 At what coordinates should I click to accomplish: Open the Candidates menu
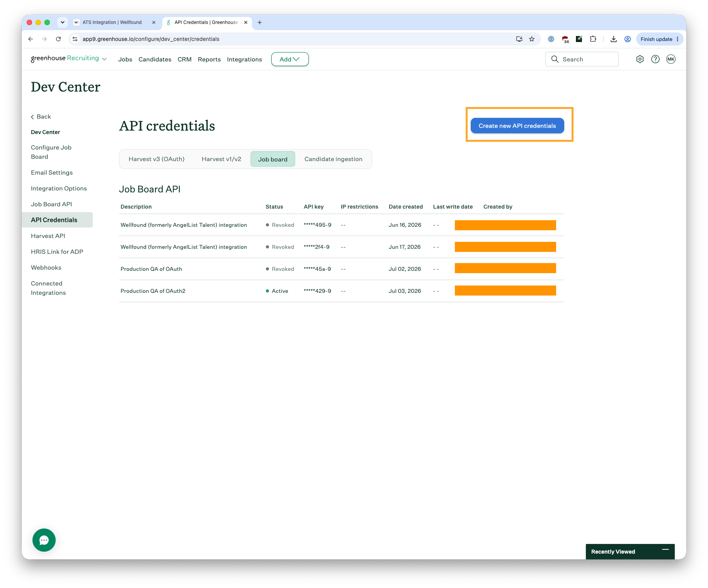155,59
